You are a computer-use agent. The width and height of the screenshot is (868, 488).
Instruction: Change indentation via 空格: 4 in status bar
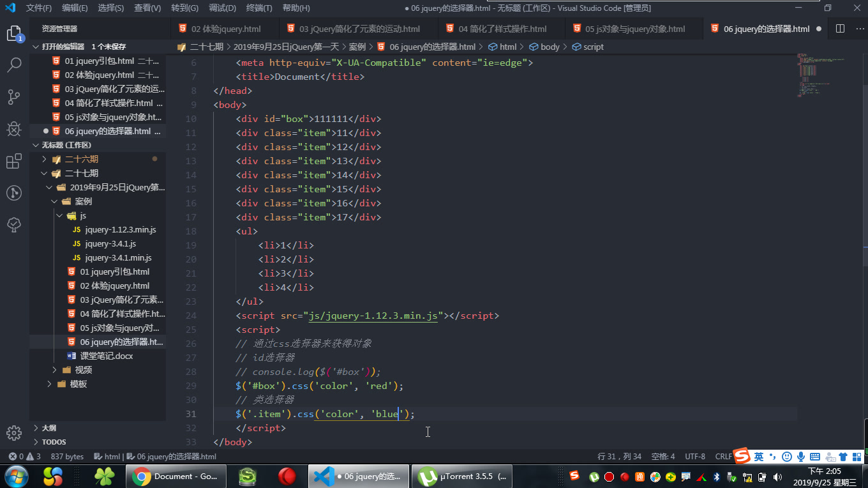663,457
